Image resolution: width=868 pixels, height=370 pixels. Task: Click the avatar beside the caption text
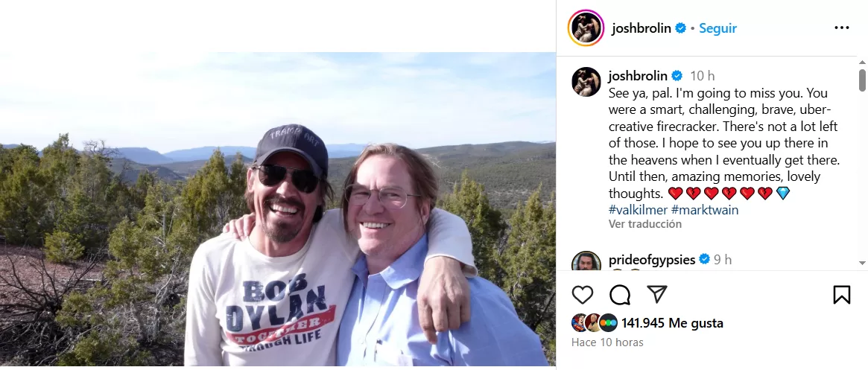pos(586,82)
